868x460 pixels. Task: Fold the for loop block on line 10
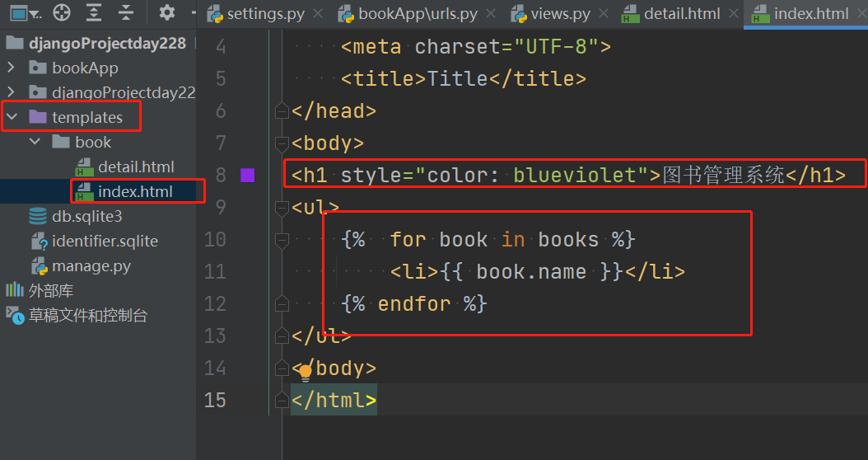(282, 239)
